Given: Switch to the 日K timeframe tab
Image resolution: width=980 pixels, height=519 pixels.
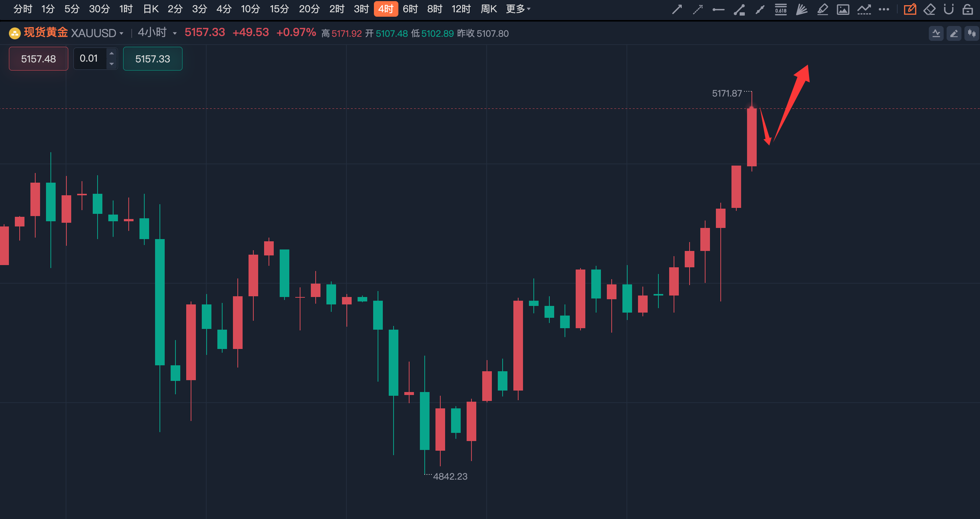Looking at the screenshot, I should pyautogui.click(x=151, y=9).
